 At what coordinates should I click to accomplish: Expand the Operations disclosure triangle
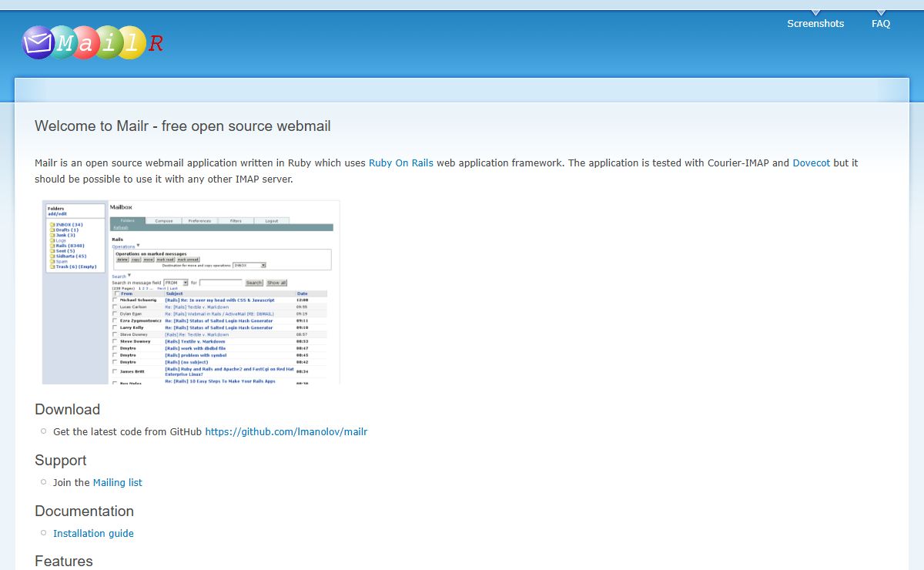138,246
